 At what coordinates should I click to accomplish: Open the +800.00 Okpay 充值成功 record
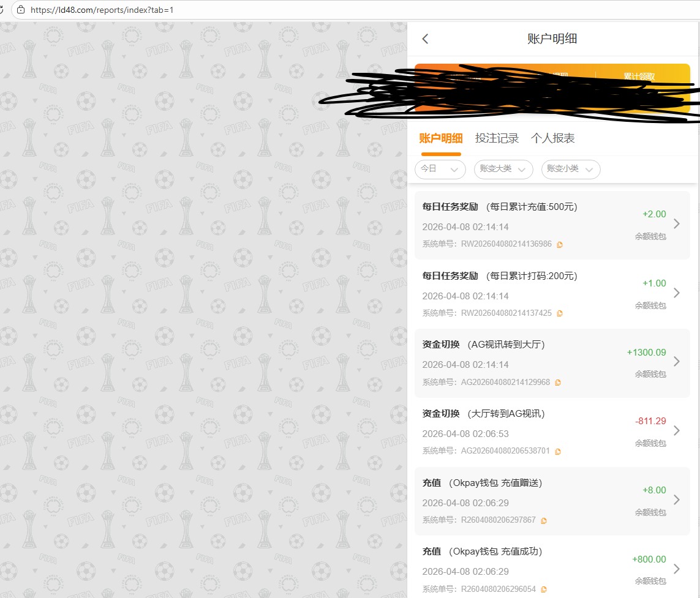676,569
